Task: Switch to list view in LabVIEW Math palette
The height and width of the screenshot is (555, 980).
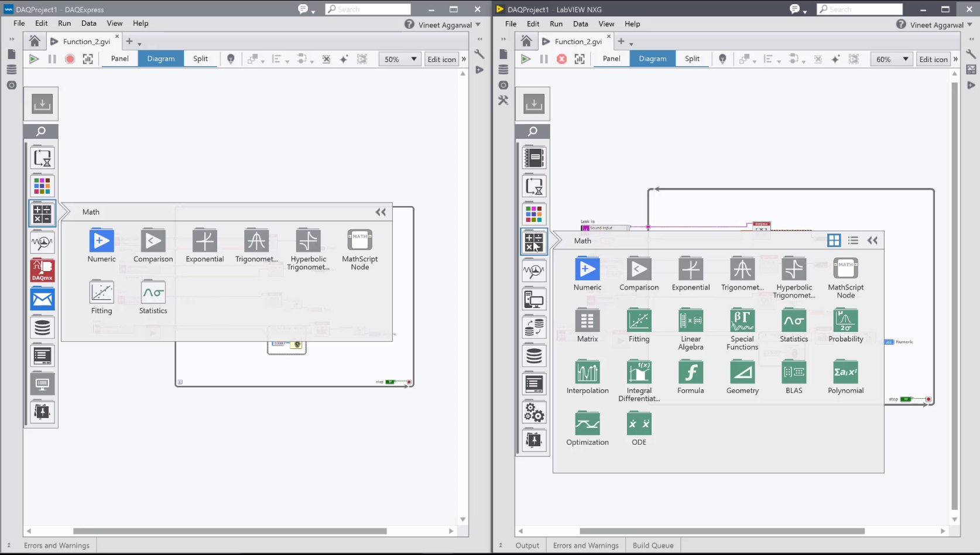Action: (x=853, y=241)
